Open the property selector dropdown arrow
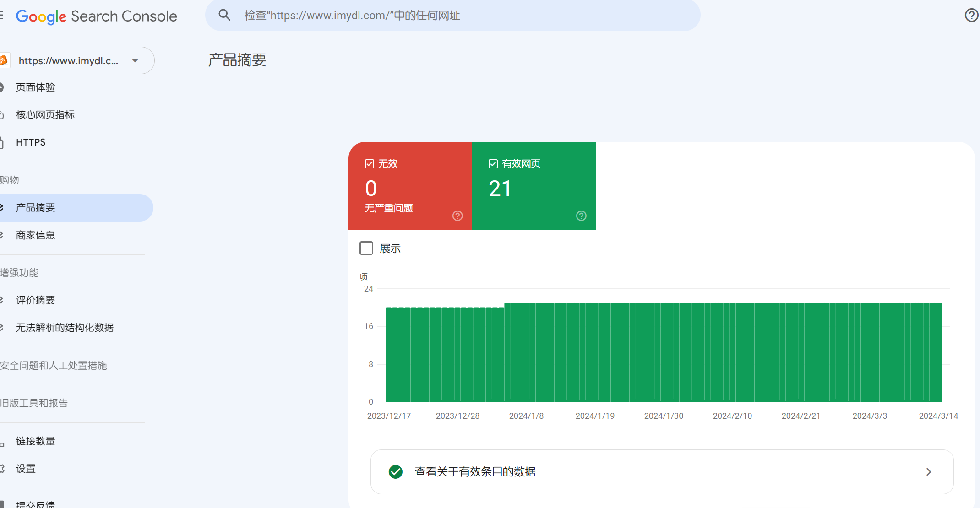The width and height of the screenshot is (980, 508). pos(135,60)
